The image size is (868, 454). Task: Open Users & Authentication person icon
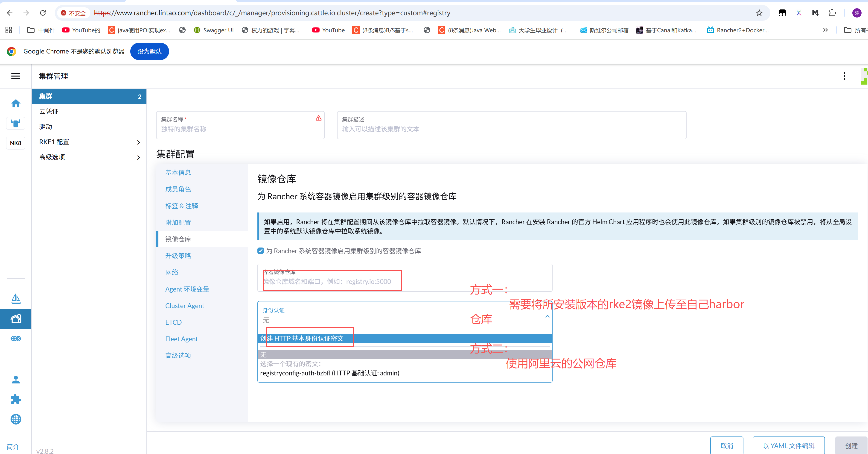point(16,380)
